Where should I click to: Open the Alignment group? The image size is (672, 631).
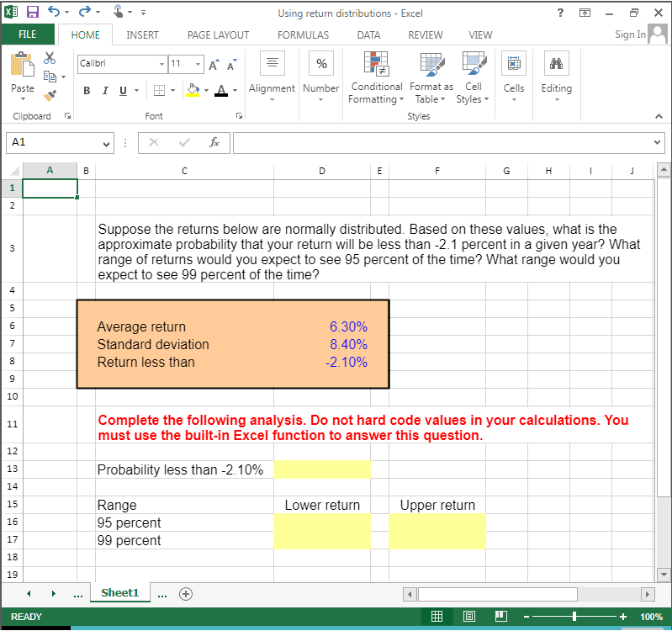273,77
